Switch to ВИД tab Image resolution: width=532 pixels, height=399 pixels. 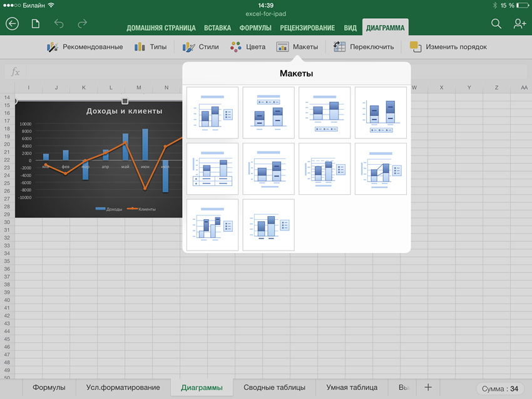[x=350, y=28]
